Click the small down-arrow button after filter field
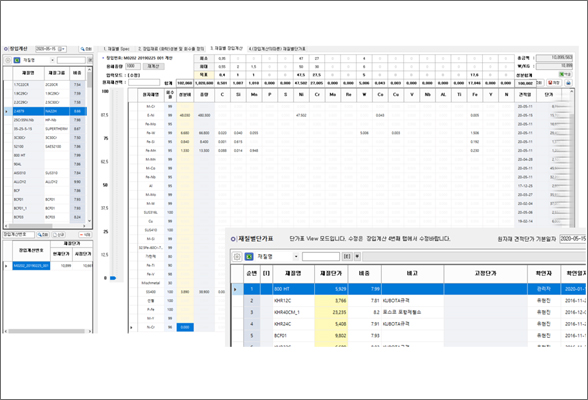 click(x=357, y=256)
